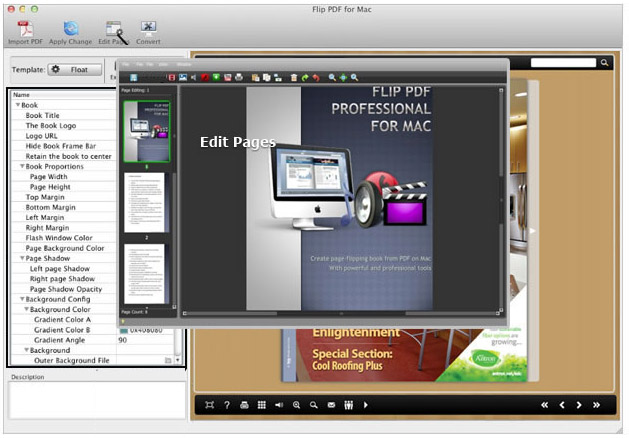This screenshot has width=629, height=438.
Task: Click the Apply Change toolbar icon
Action: pyautogui.click(x=71, y=29)
